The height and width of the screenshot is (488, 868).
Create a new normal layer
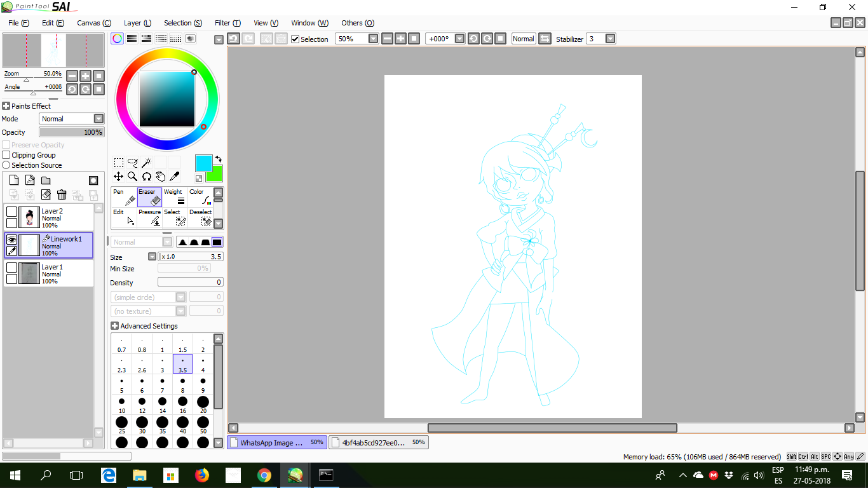[14, 180]
